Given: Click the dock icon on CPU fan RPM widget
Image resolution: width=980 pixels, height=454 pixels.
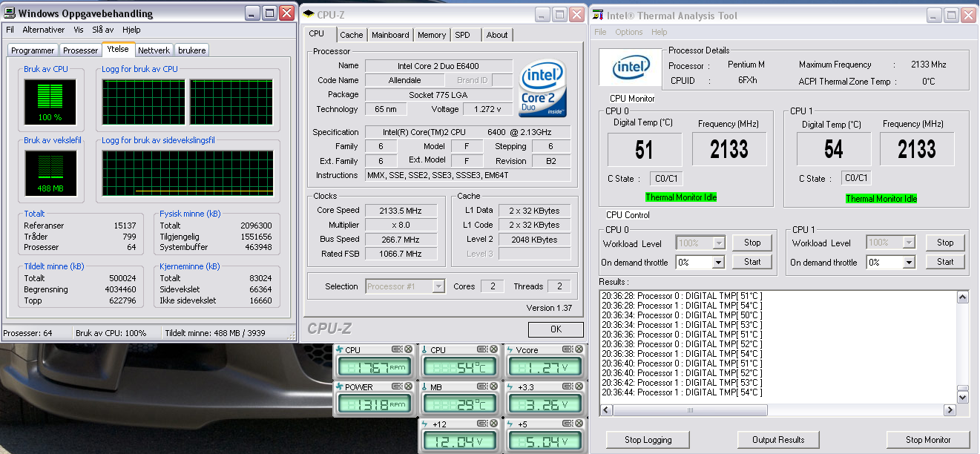Looking at the screenshot, I should [398, 349].
